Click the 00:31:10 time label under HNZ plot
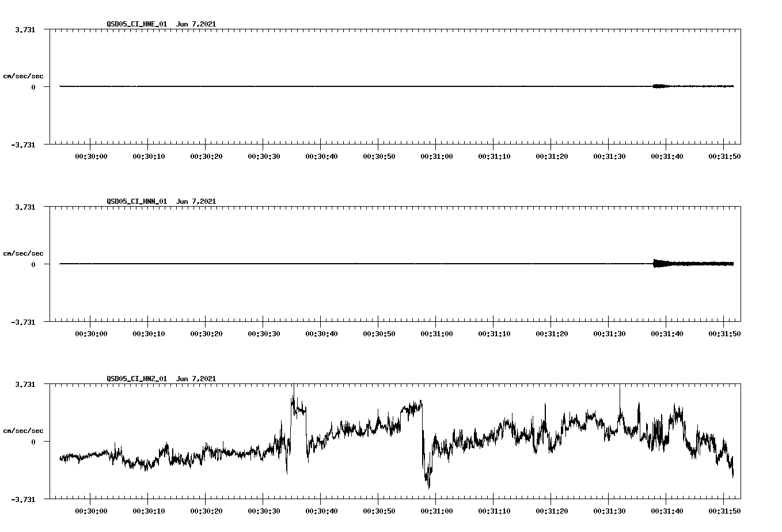The height and width of the screenshot is (532, 782). (x=494, y=511)
